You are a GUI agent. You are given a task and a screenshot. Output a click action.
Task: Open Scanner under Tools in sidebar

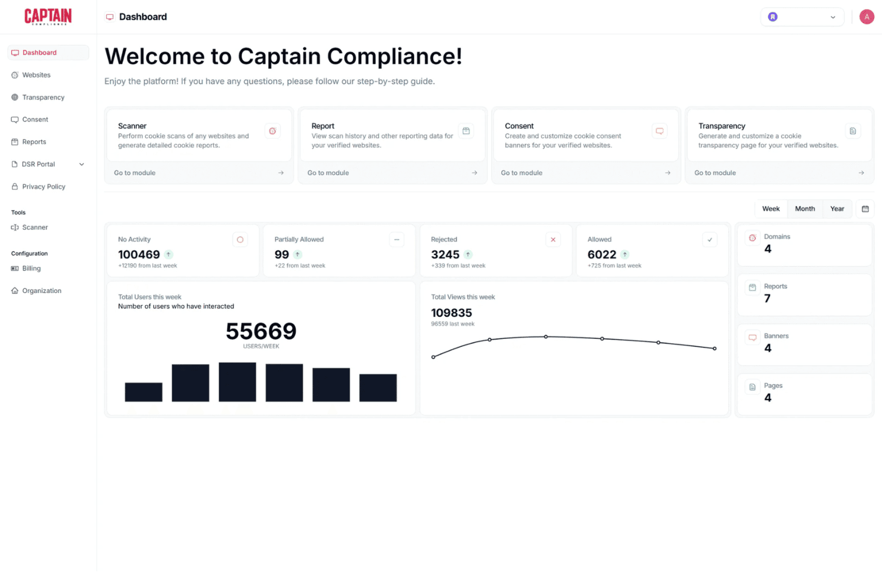pyautogui.click(x=48, y=228)
